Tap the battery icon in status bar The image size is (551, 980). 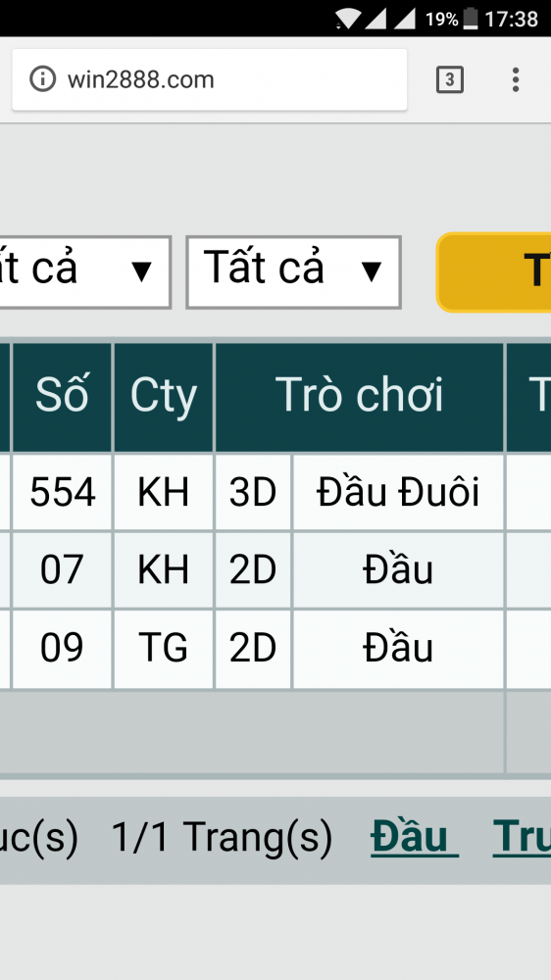[x=471, y=19]
